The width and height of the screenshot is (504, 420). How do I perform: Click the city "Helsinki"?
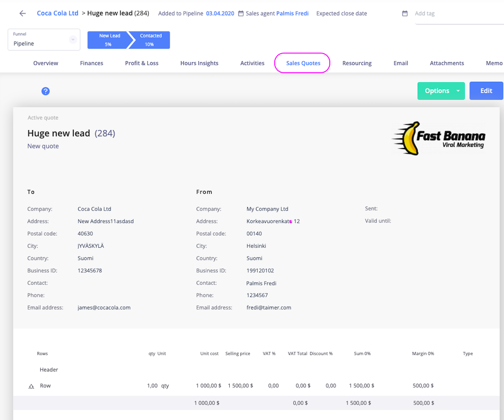(x=256, y=246)
